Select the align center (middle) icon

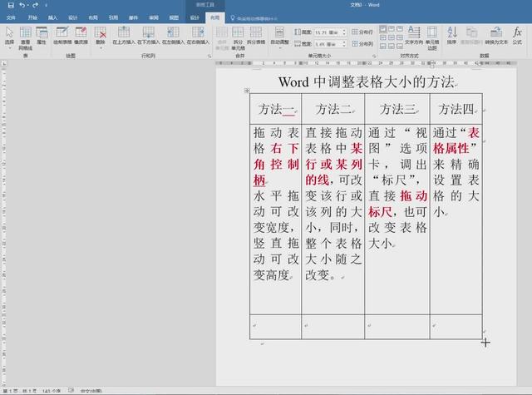(392, 37)
